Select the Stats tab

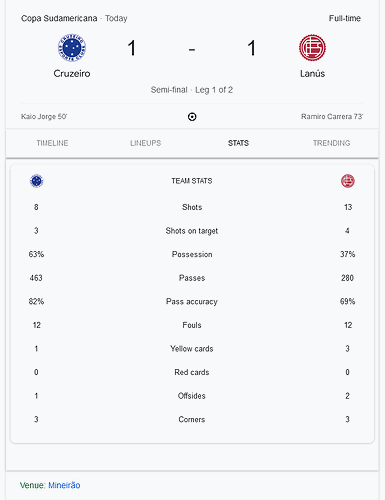(x=238, y=143)
